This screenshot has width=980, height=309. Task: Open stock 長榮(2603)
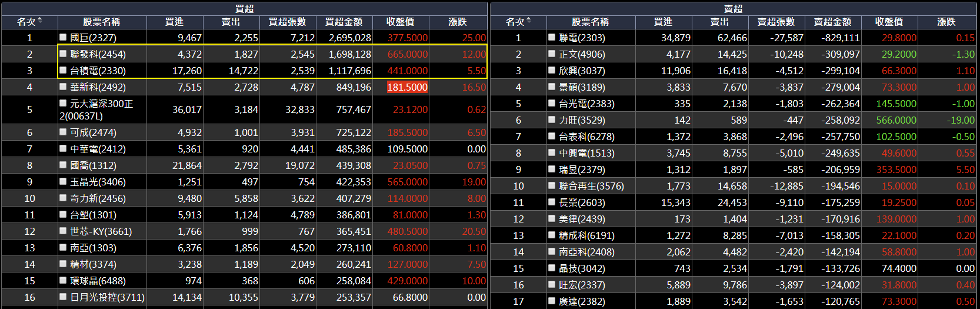(582, 202)
